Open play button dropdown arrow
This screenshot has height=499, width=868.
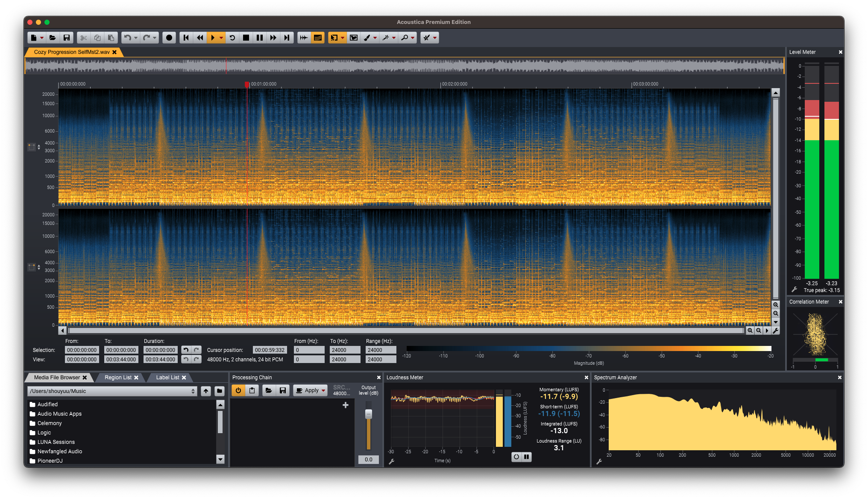[x=221, y=38]
